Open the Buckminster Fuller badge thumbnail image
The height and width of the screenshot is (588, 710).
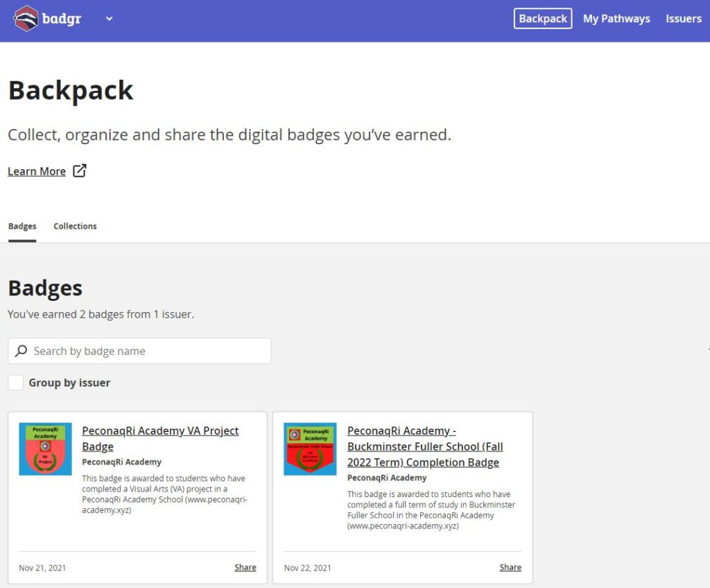click(x=310, y=449)
